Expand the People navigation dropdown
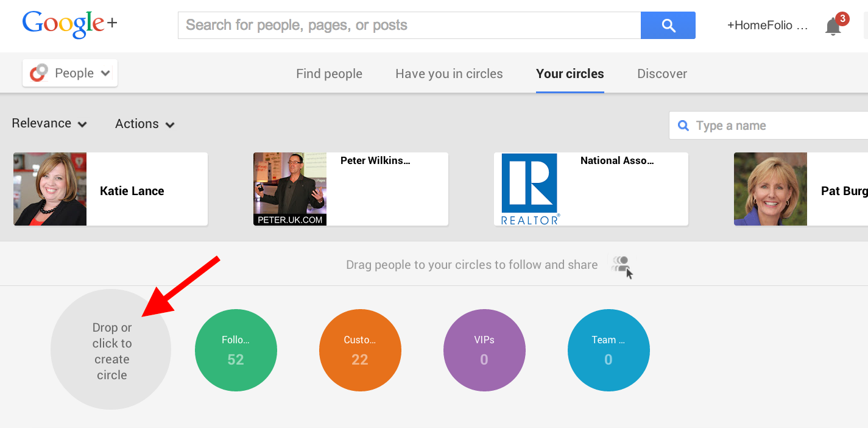 70,73
